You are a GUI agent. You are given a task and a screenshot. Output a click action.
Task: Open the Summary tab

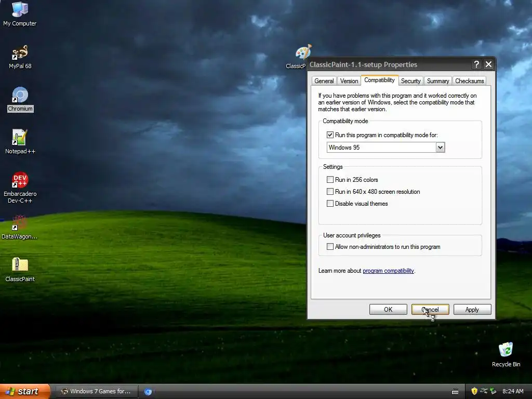[437, 81]
